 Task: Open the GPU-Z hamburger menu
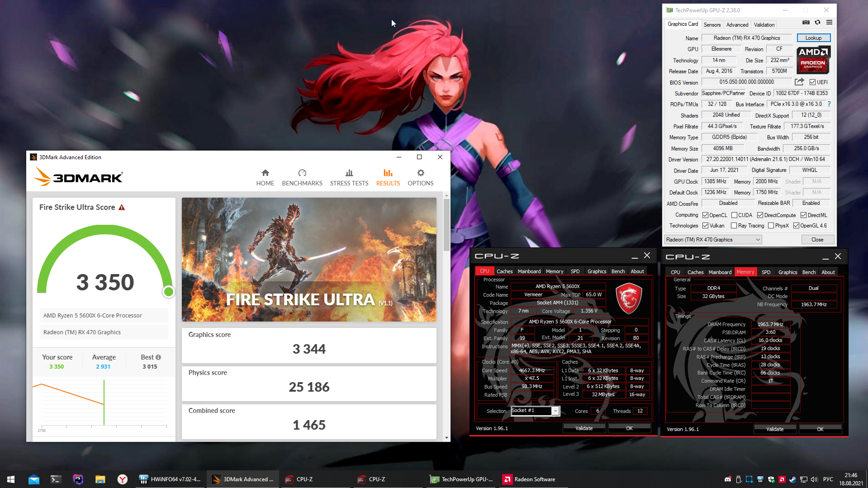(x=829, y=22)
